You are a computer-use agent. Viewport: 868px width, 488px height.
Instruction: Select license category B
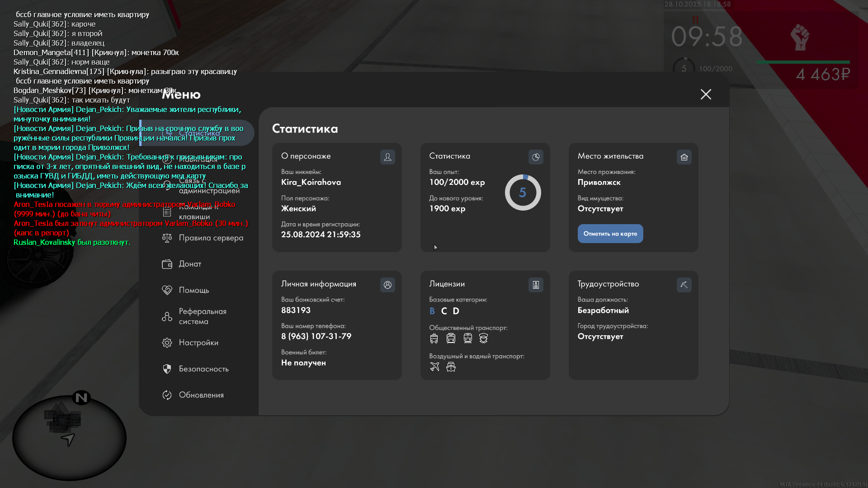pos(432,311)
